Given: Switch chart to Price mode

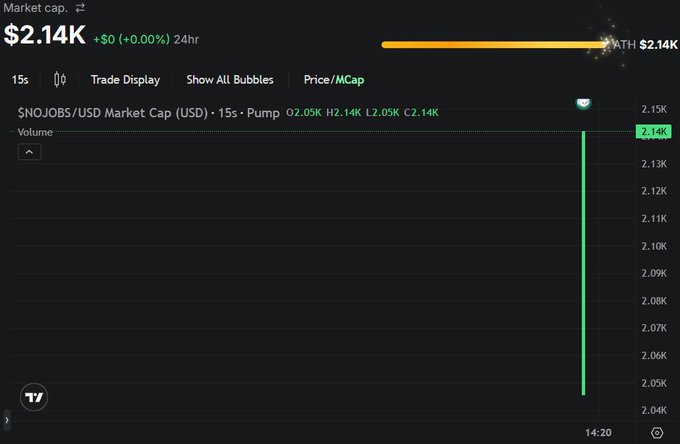Looking at the screenshot, I should (x=317, y=80).
